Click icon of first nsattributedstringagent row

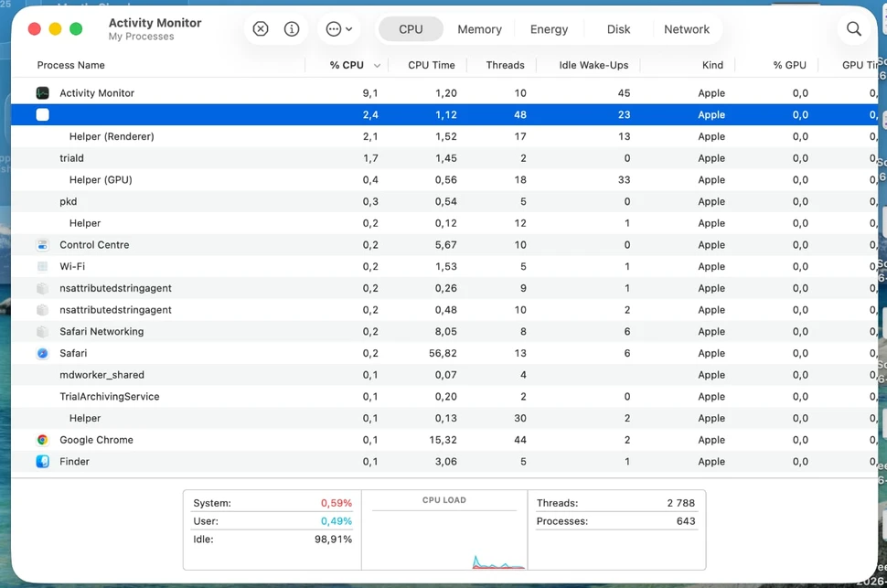coord(42,288)
